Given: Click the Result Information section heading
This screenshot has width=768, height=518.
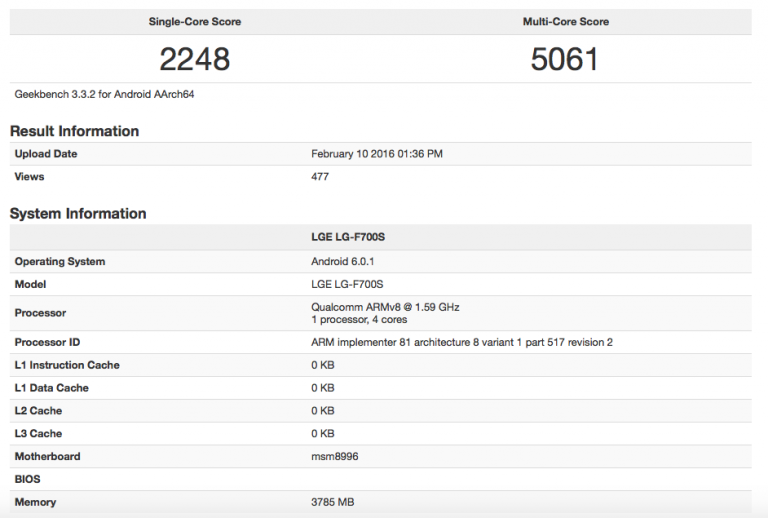Looking at the screenshot, I should (74, 131).
